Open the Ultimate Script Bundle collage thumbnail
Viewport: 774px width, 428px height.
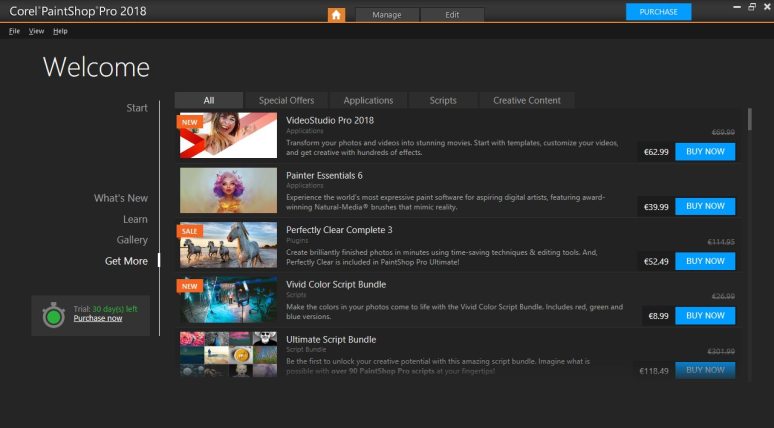tap(228, 354)
